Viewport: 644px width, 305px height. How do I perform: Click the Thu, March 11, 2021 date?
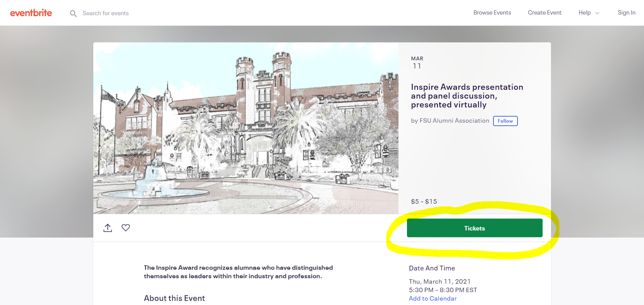440,282
